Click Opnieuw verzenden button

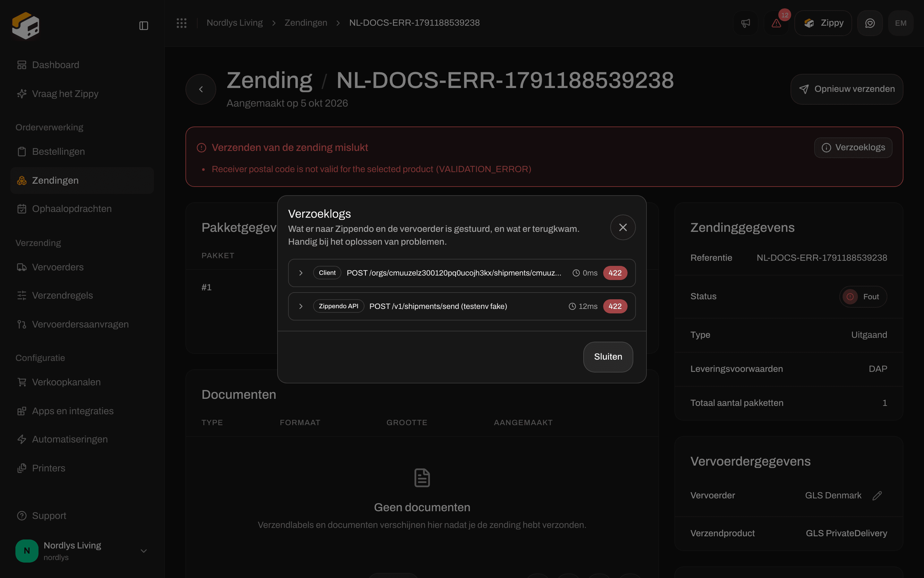846,89
